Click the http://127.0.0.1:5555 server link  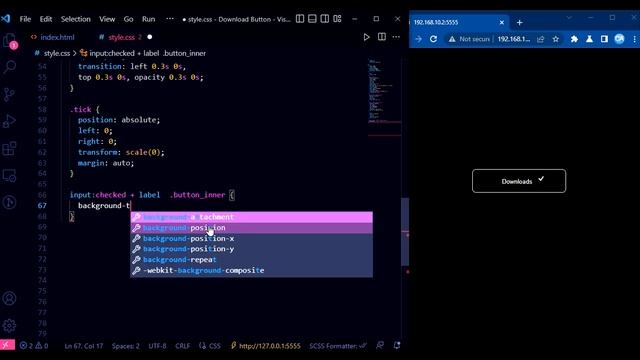[266, 346]
